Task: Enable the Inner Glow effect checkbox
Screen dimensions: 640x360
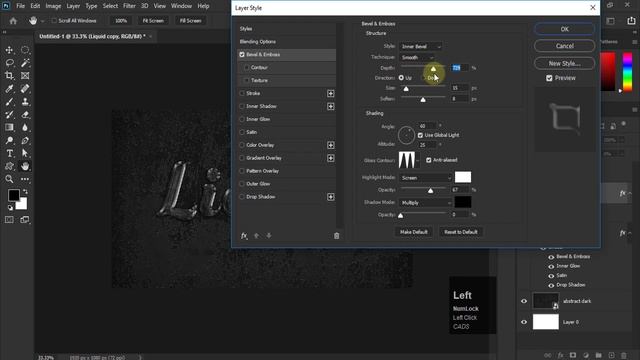Action: click(x=242, y=119)
